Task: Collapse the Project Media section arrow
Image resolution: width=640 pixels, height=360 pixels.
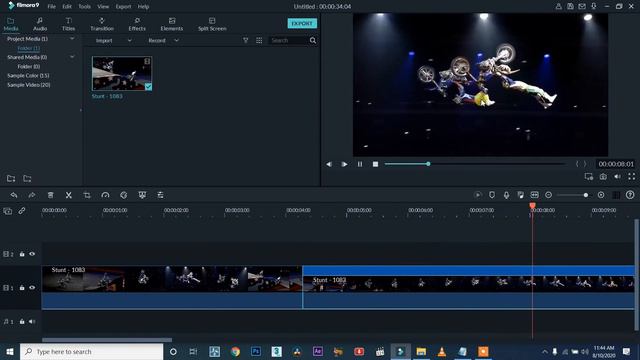Action: (x=72, y=39)
